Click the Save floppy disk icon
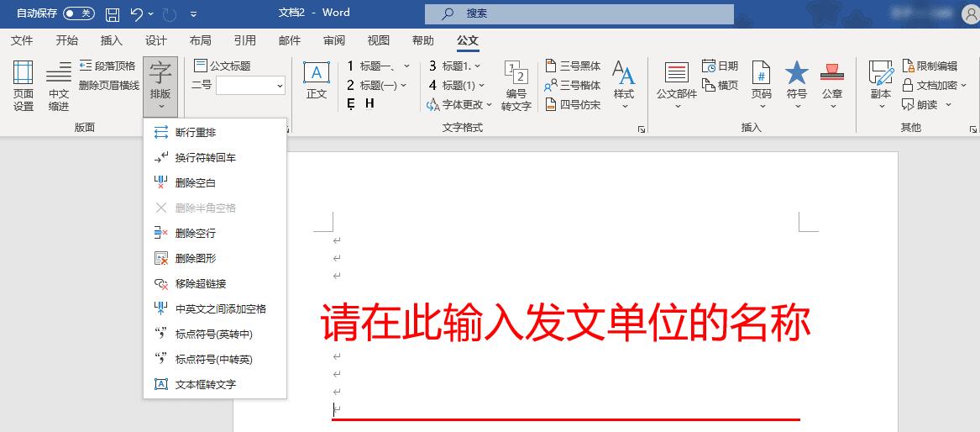The width and height of the screenshot is (980, 432). pos(113,13)
